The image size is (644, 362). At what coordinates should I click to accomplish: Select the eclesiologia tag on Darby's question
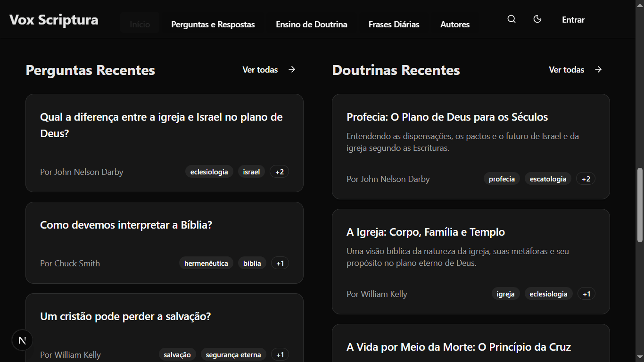click(209, 171)
